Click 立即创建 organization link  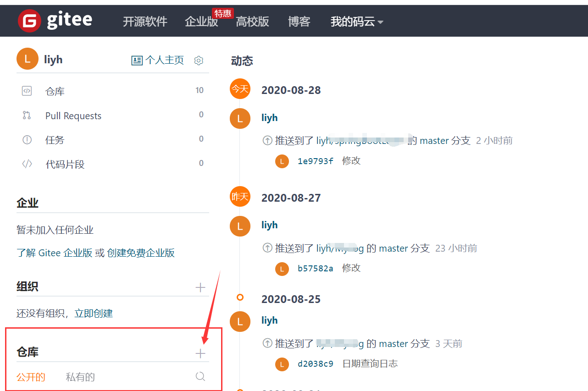coord(94,314)
